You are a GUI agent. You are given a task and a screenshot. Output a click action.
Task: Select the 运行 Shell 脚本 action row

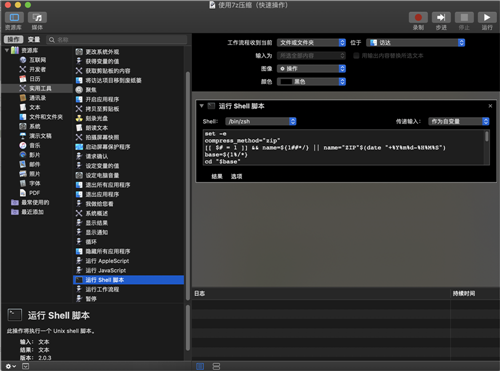pos(128,280)
